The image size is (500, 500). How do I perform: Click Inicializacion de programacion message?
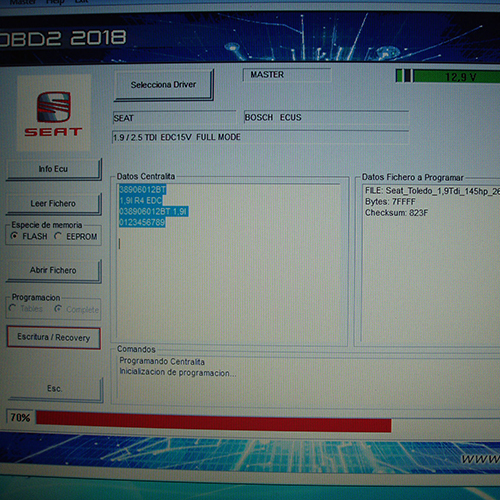178,372
